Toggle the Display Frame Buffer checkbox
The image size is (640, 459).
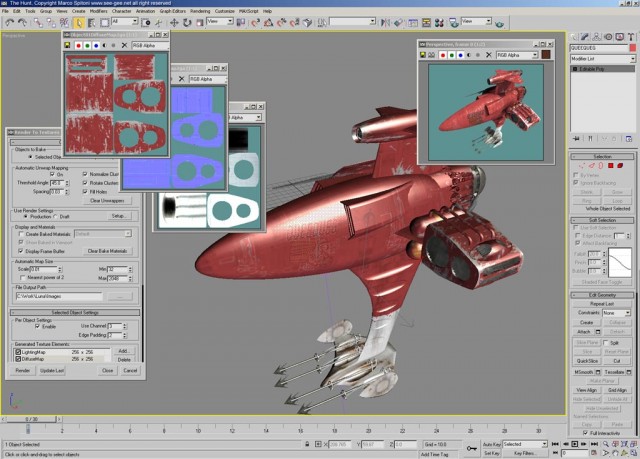(21, 251)
